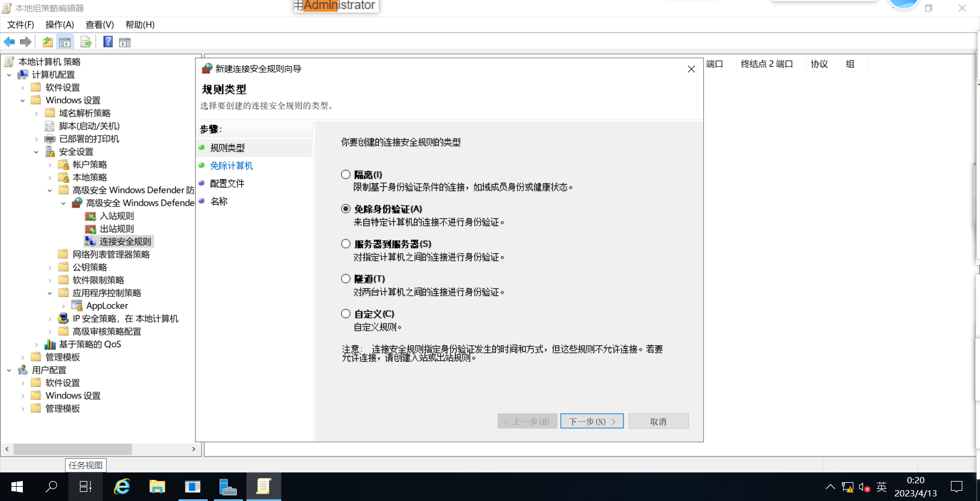Click the 下一步(N) button
This screenshot has height=501, width=980.
pos(592,421)
